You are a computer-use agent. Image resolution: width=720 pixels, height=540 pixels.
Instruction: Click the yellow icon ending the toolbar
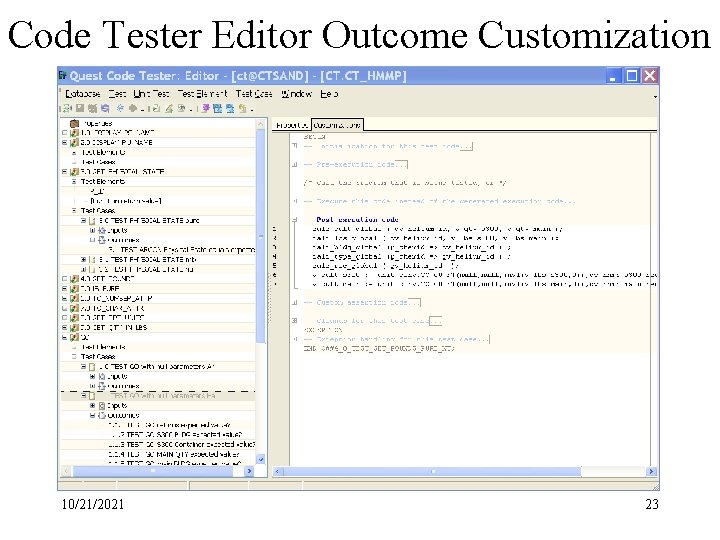click(x=242, y=108)
